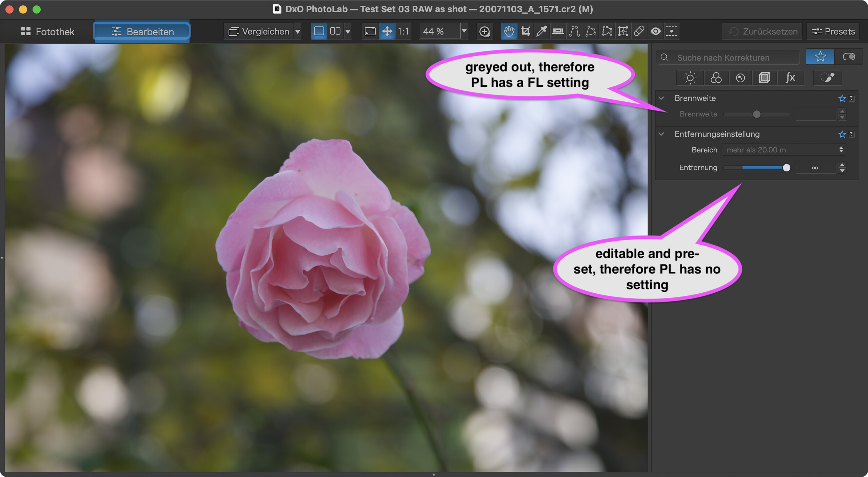The height and width of the screenshot is (477, 868).
Task: Open the zoom percentage dropdown arrow
Action: tap(464, 32)
